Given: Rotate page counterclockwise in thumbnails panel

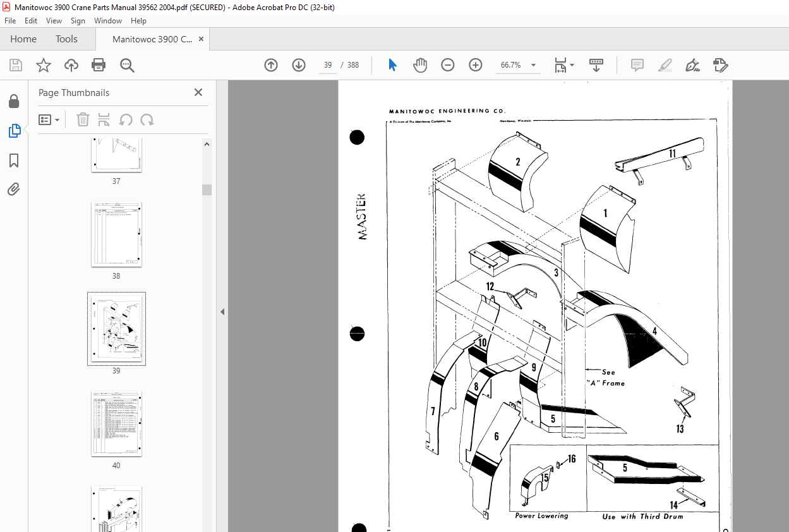Looking at the screenshot, I should point(126,119).
